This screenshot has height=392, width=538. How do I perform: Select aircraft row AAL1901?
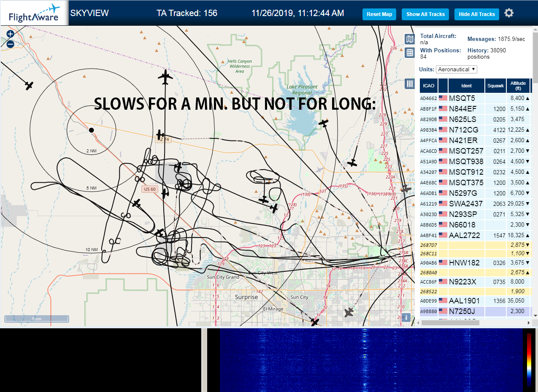(476, 300)
